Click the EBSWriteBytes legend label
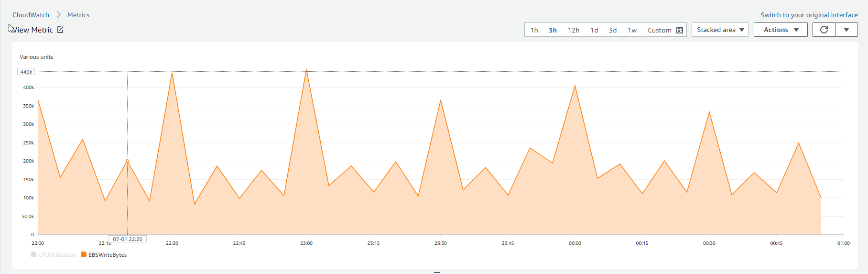 [108, 255]
